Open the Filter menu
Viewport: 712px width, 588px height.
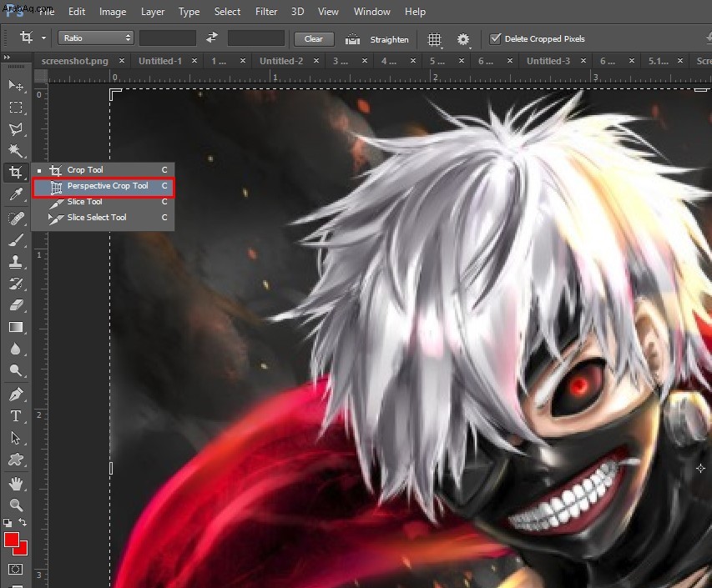pos(266,12)
